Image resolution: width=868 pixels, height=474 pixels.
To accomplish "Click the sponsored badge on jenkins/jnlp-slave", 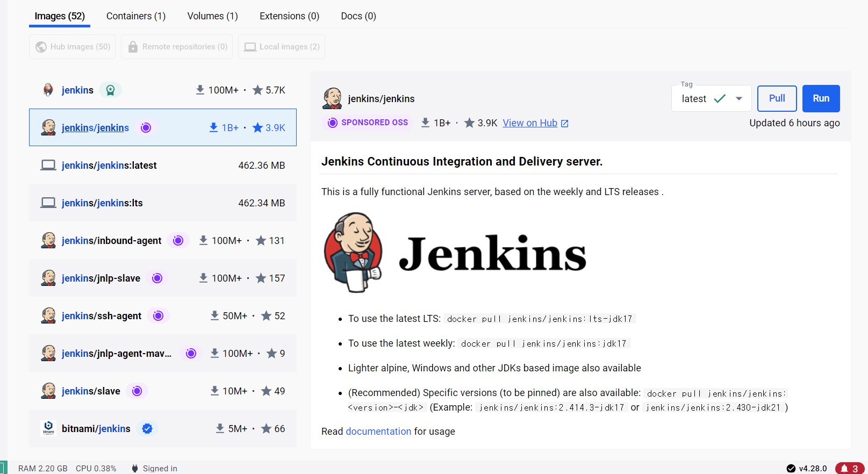I will pos(157,278).
